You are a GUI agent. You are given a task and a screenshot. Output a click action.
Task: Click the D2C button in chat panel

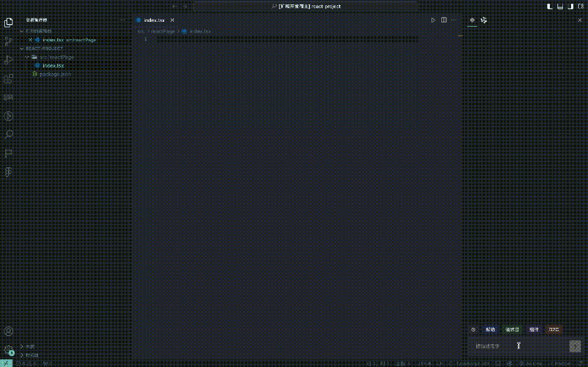pos(554,330)
